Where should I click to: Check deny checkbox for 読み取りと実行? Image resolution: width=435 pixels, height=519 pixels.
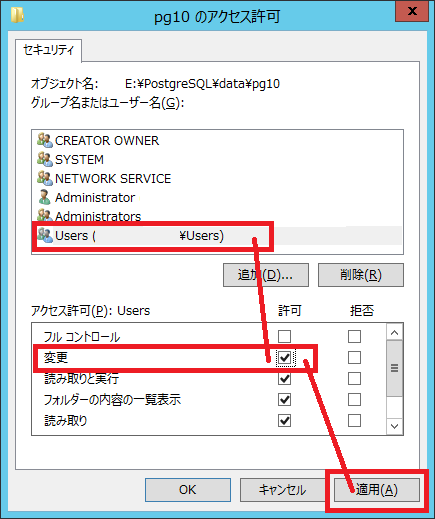pyautogui.click(x=354, y=379)
